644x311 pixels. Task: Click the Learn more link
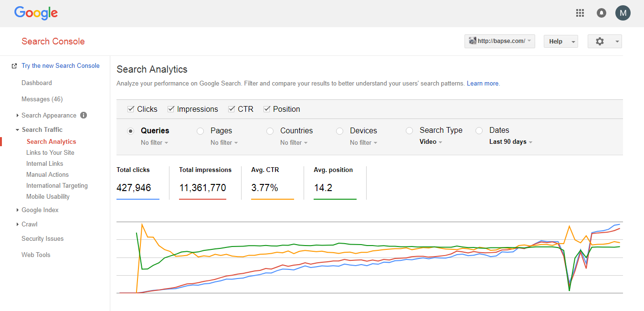483,83
